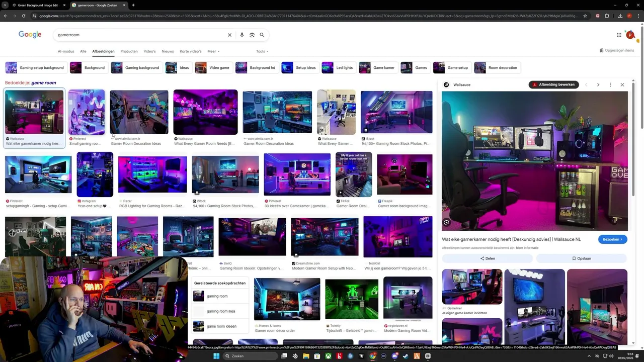Select the Room decoration filter chip
This screenshot has width=644, height=362.
(x=497, y=68)
